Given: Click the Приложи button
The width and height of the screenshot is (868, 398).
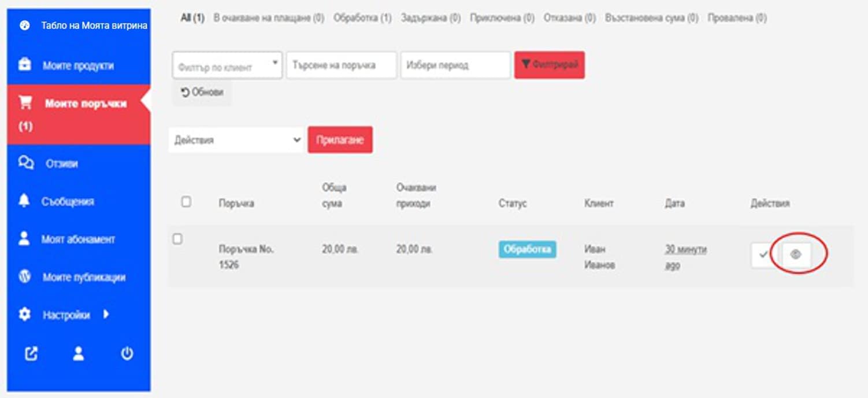Looking at the screenshot, I should 340,140.
